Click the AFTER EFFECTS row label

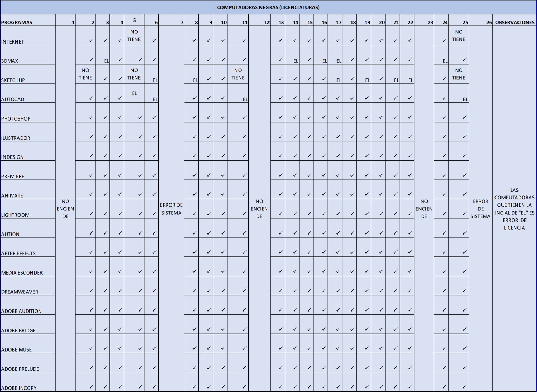pos(28,247)
